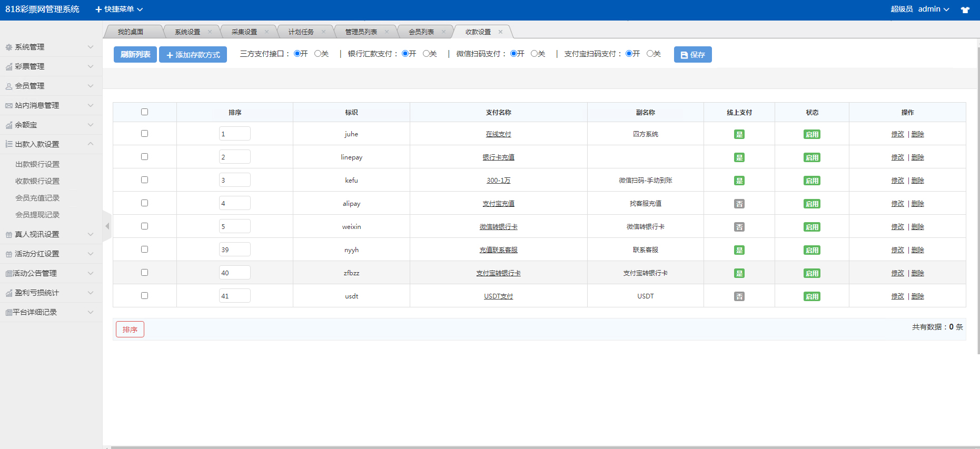Check the select-all checkbox in table header
Viewport: 980px width, 449px height.
(x=144, y=112)
